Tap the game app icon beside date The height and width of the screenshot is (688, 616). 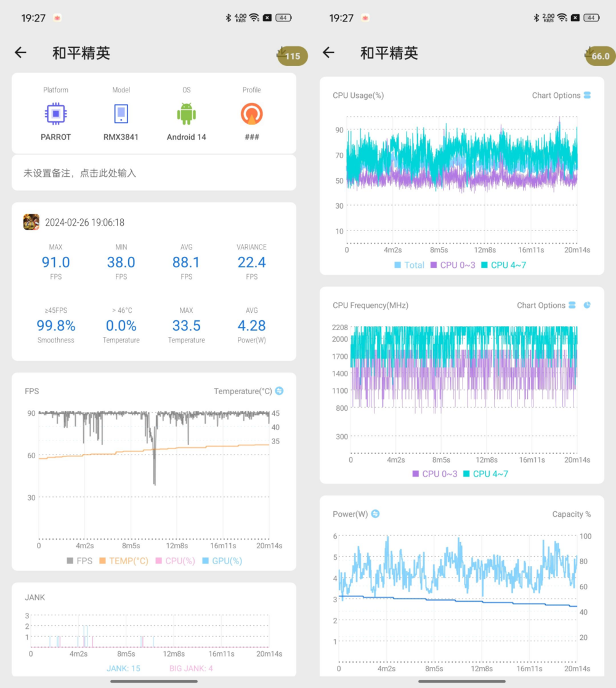[x=31, y=222]
